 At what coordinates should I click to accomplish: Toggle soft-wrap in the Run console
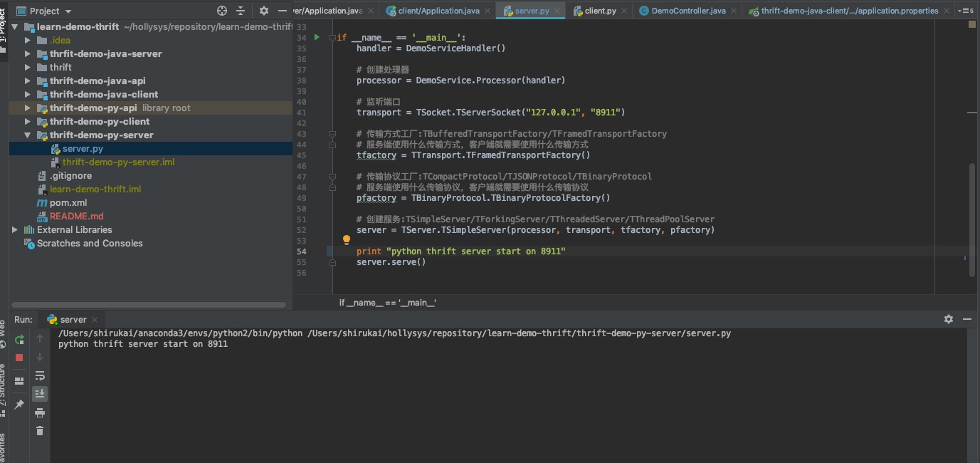tap(40, 375)
